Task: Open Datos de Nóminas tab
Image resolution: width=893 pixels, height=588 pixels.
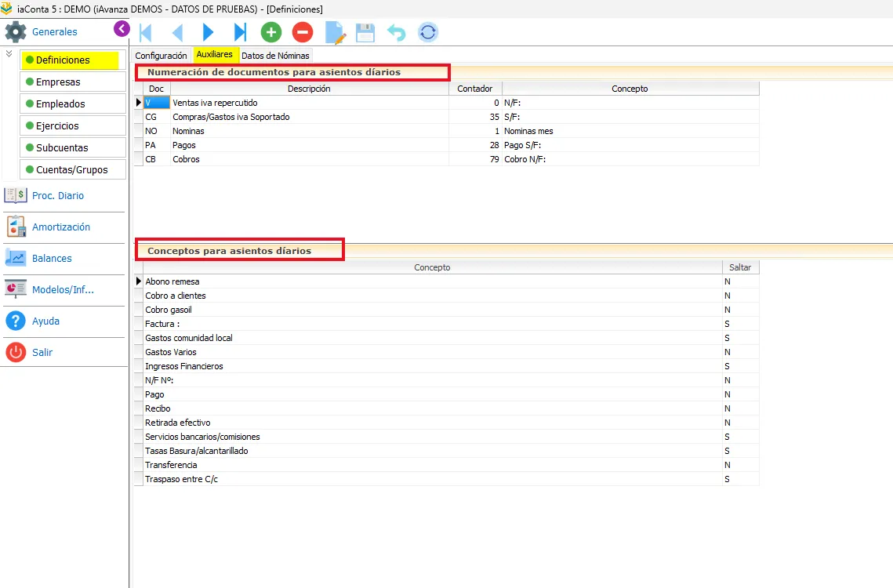Action: pyautogui.click(x=275, y=55)
